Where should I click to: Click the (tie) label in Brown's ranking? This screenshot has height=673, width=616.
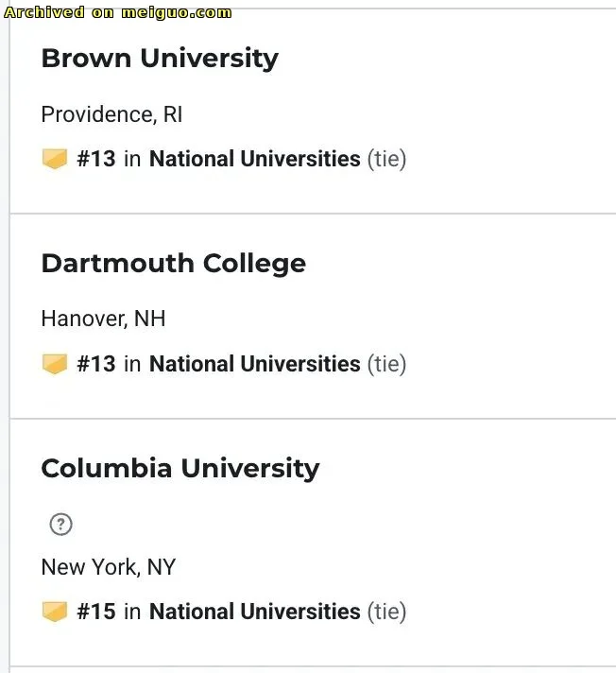386,159
